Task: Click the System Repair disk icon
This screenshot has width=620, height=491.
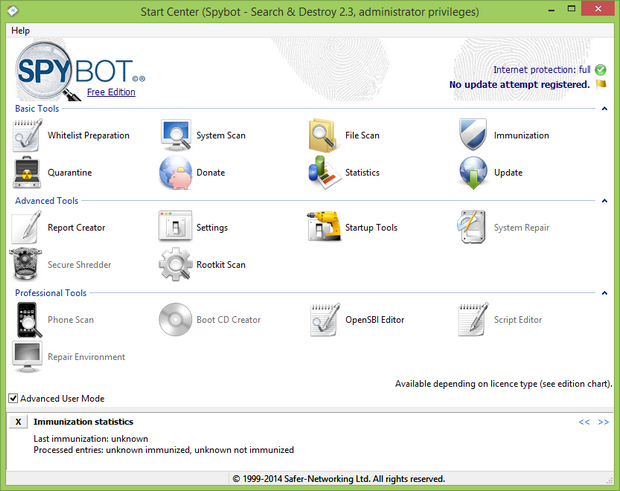Action: coord(471,227)
